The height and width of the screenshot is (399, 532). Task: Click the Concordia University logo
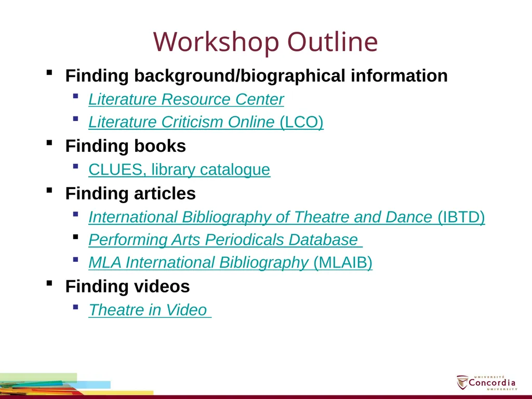[x=487, y=383]
